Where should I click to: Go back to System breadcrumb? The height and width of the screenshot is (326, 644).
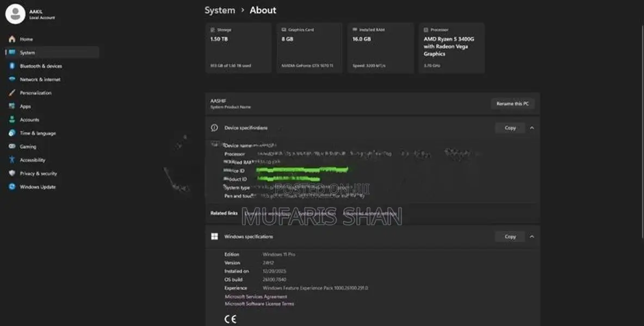tap(220, 10)
